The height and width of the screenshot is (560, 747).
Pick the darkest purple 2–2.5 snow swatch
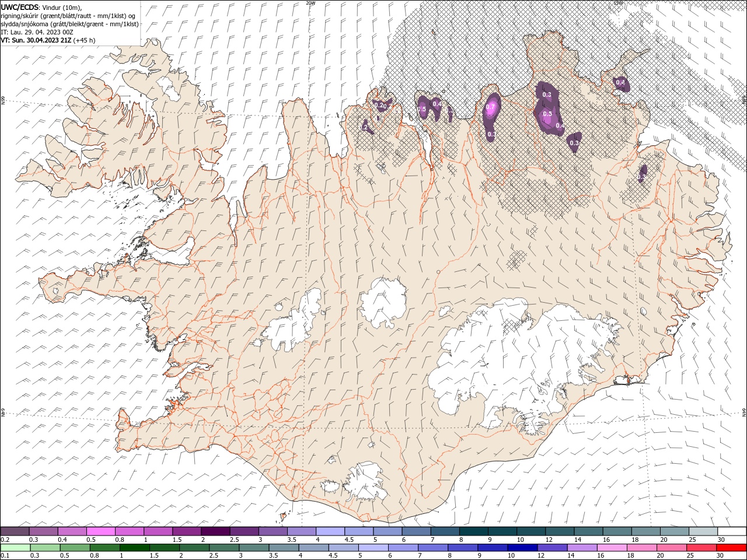[215, 531]
